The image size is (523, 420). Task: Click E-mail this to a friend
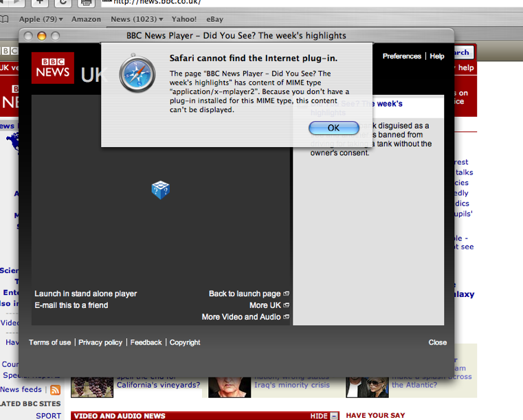coord(71,305)
